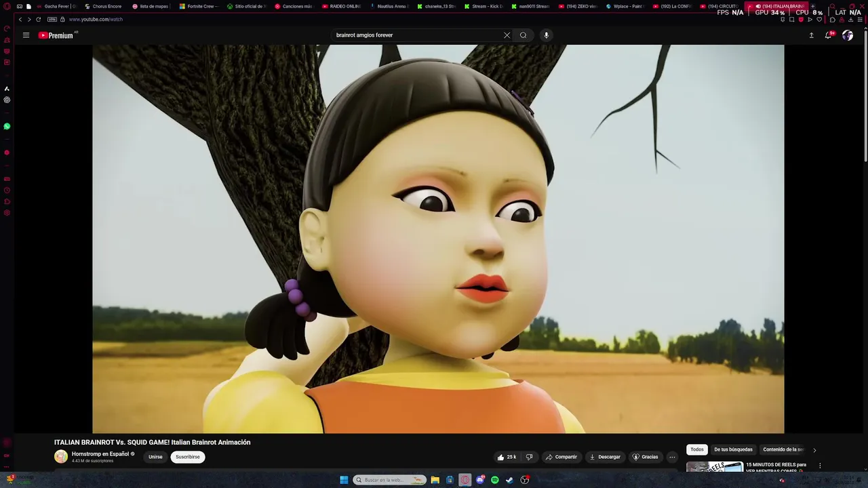Open Steam from the taskbar
Screen dimensions: 868x488
(510, 480)
